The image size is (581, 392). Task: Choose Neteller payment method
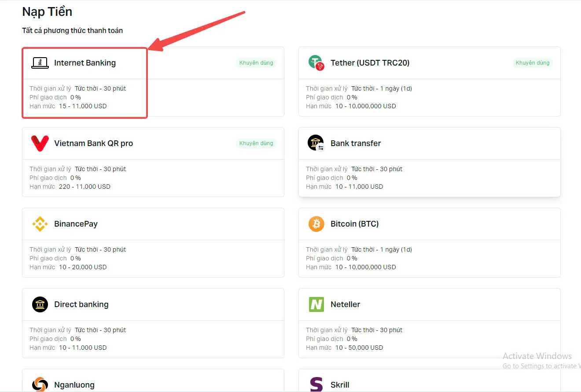[430, 323]
